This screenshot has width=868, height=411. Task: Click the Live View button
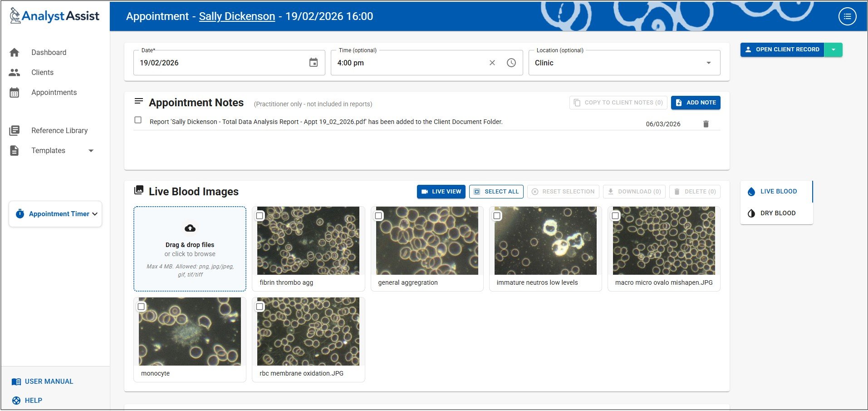click(441, 192)
